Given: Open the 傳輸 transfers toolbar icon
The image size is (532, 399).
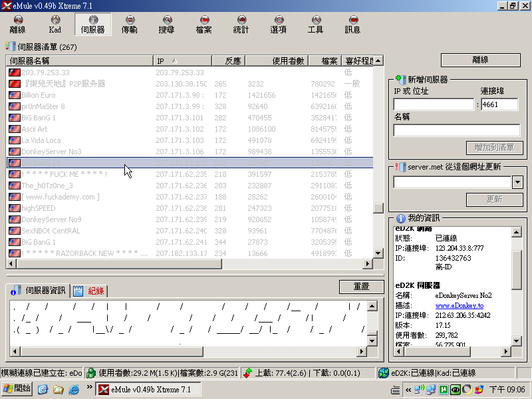Looking at the screenshot, I should coord(130,25).
